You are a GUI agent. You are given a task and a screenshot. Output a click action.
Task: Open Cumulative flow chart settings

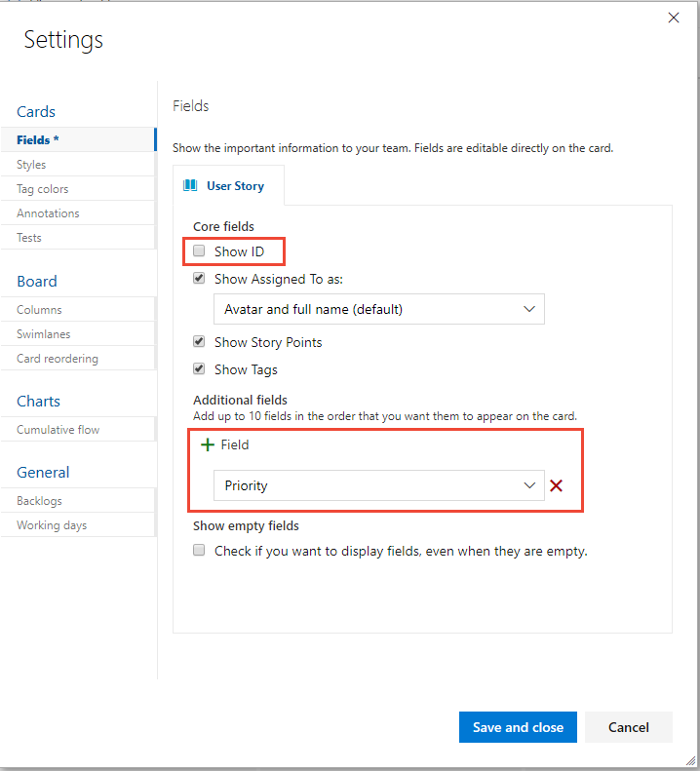point(78,430)
